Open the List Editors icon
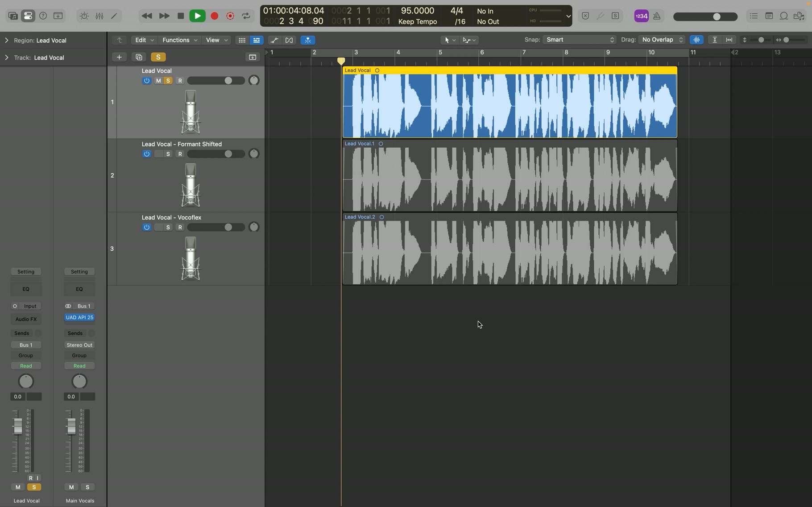 pyautogui.click(x=754, y=16)
